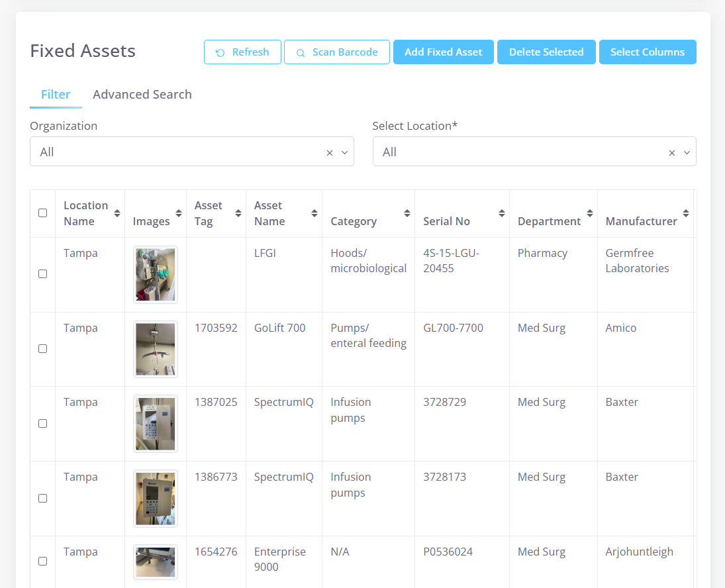
Task: Clear the Organization selection with X icon
Action: click(330, 153)
